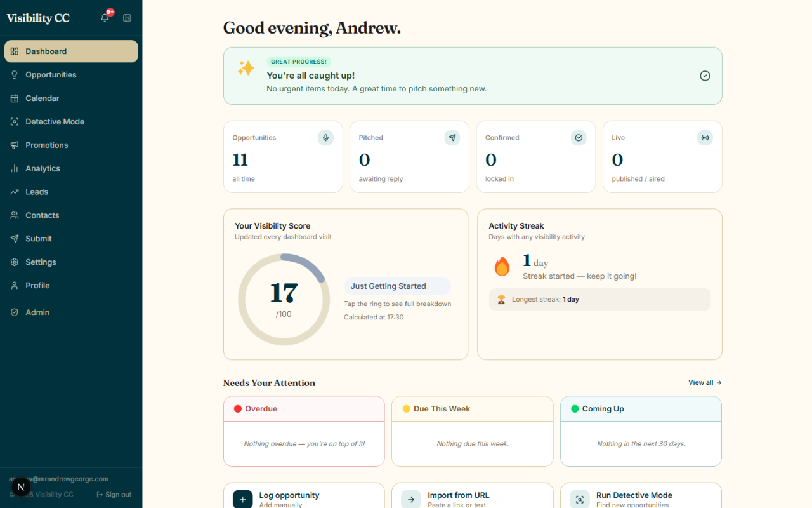Click the Calculated at 17:30 text
The width and height of the screenshot is (812, 508).
[x=374, y=317]
